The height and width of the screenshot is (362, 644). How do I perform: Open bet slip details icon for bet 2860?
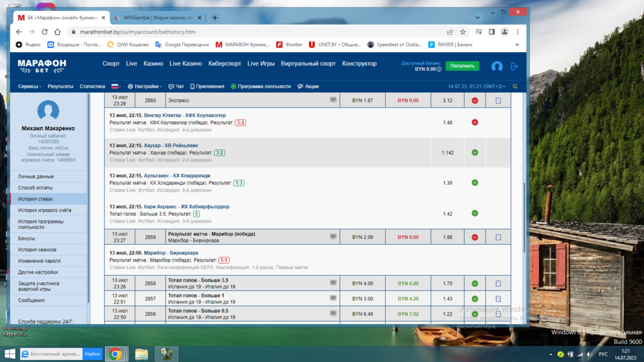pyautogui.click(x=498, y=100)
